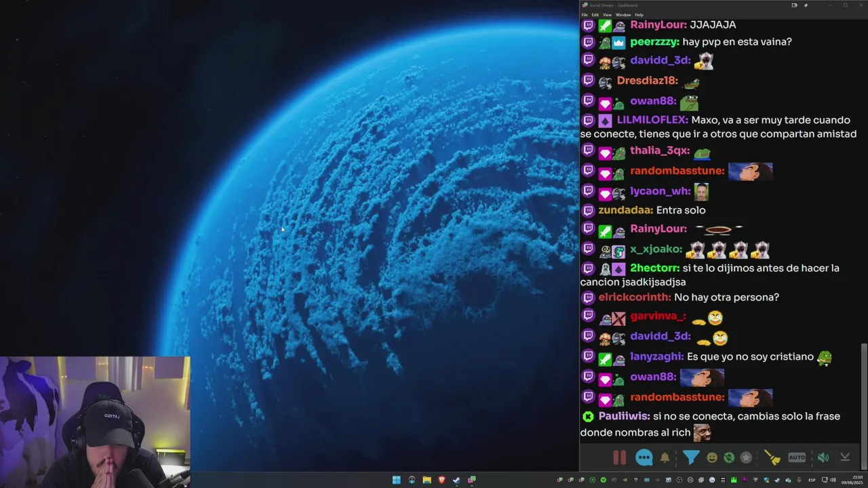The width and height of the screenshot is (868, 488).
Task: Click the notification bell icon
Action: click(x=665, y=457)
